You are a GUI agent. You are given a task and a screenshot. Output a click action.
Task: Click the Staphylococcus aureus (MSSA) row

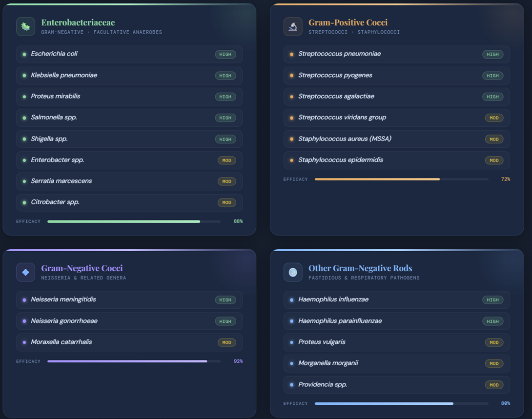tap(396, 139)
